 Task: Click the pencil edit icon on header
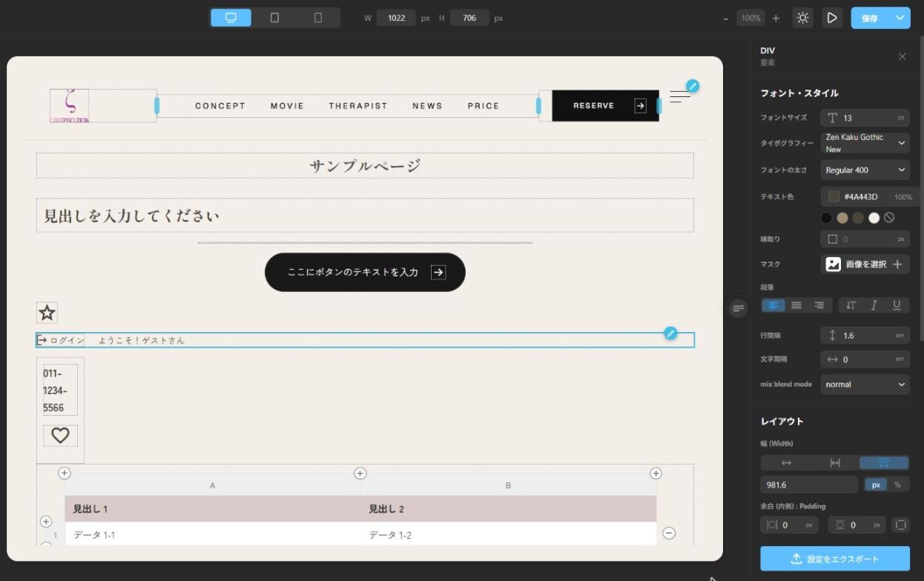click(x=693, y=86)
